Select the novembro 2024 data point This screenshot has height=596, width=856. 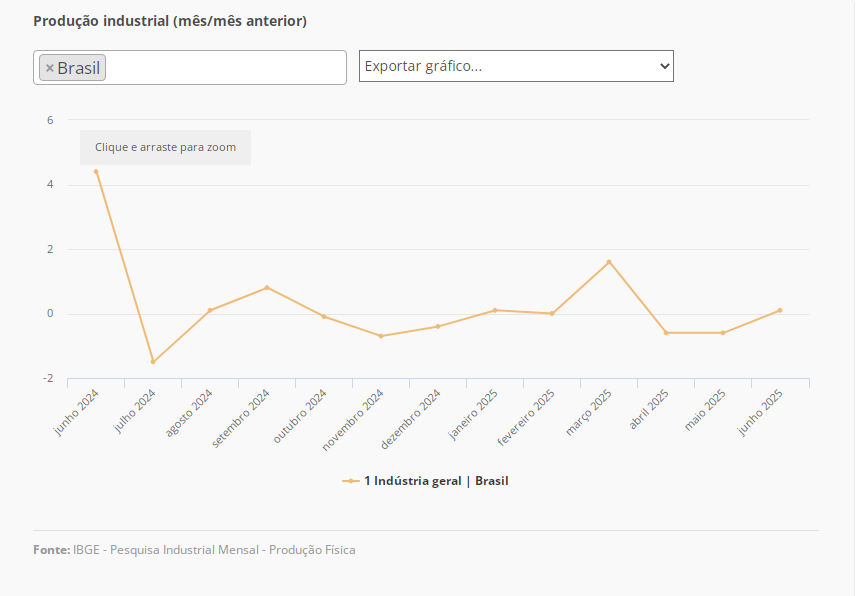coord(381,336)
